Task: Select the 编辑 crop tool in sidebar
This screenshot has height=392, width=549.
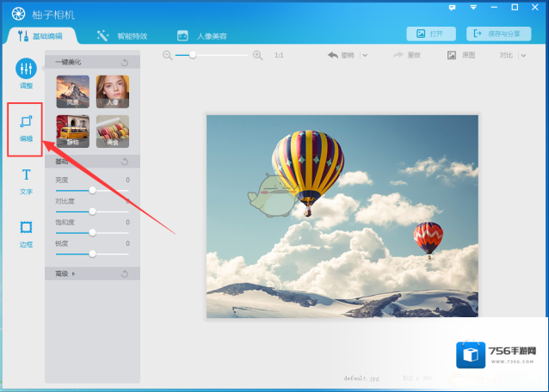Action: (x=26, y=127)
